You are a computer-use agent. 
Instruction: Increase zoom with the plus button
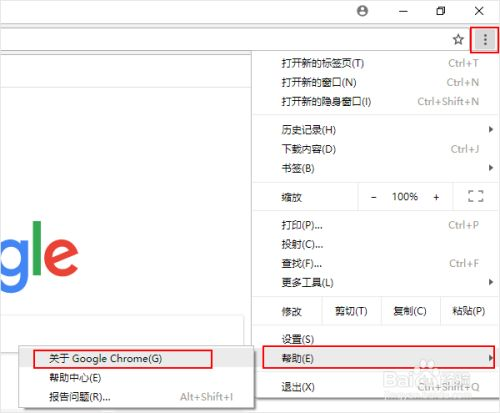[436, 197]
